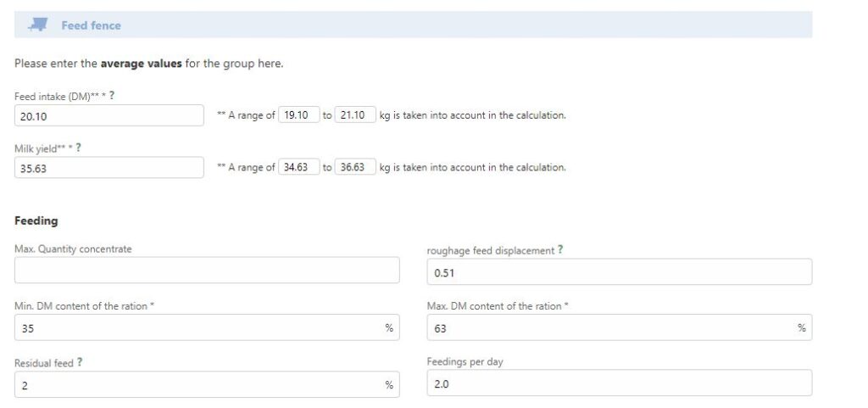Viewport: 868px width, 408px height.
Task: Click Max. DM content of ration field
Action: tap(609, 328)
